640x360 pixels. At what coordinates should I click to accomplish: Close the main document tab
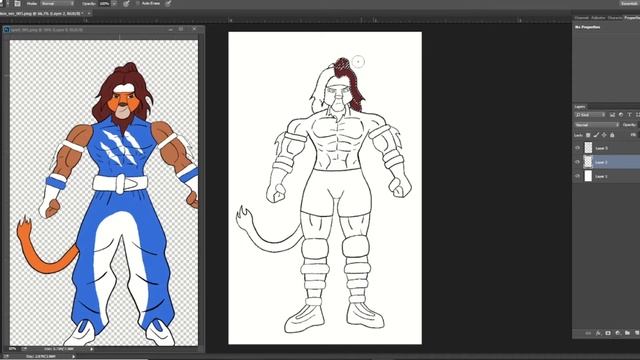(89, 13)
